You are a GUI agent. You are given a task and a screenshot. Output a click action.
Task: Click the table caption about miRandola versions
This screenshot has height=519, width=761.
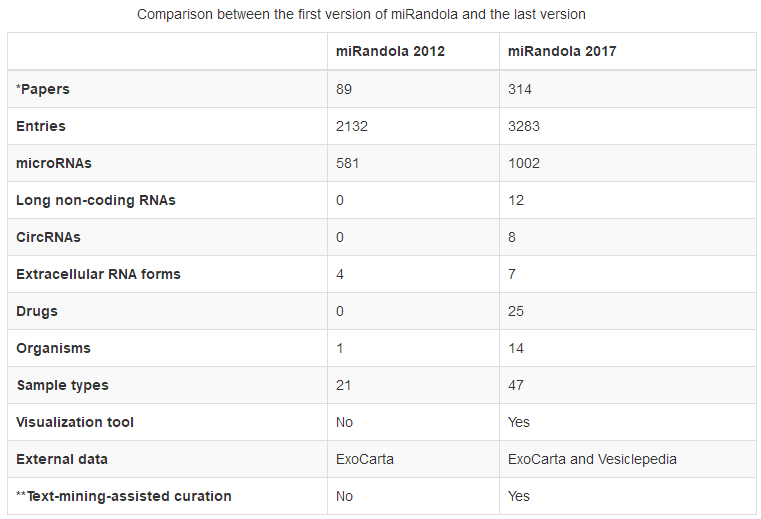361,14
